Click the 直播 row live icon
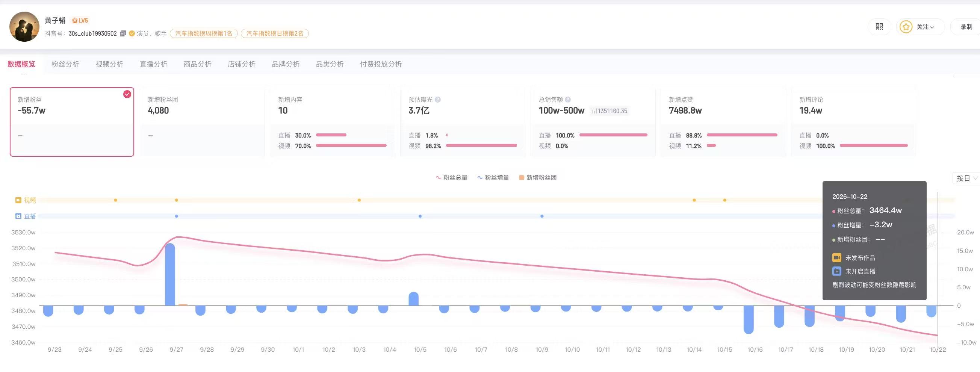The height and width of the screenshot is (372, 980). (18, 216)
